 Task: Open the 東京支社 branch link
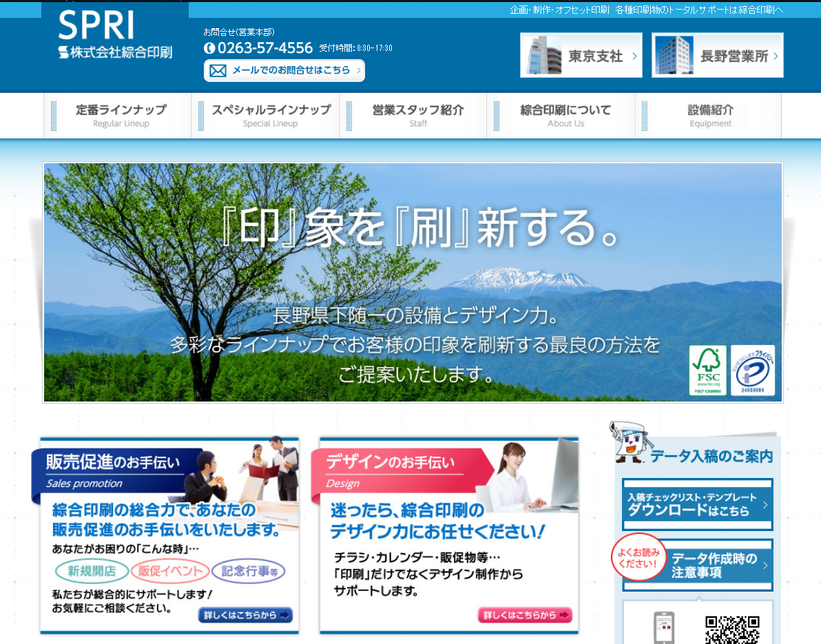[x=581, y=56]
